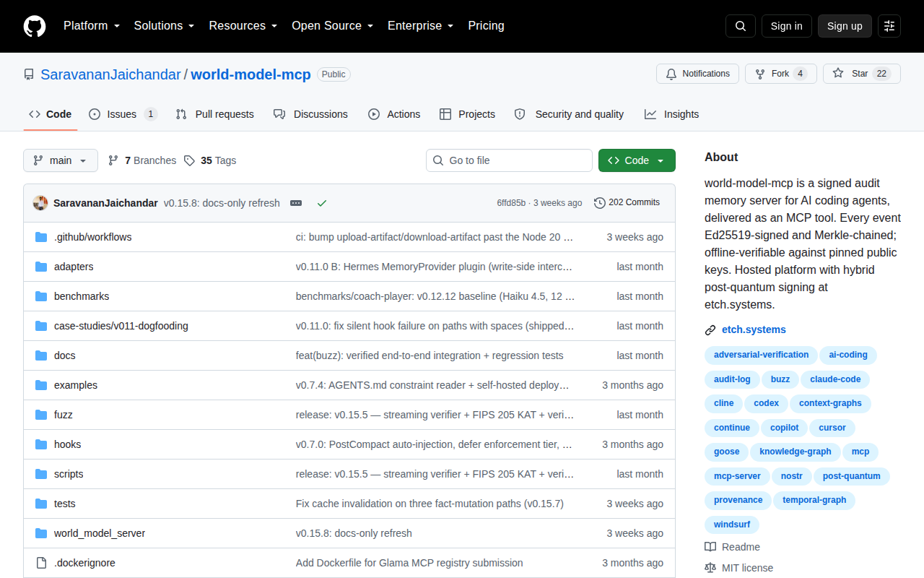Image resolution: width=924 pixels, height=578 pixels.
Task: Click the link icon beside etch.systems
Action: tap(710, 330)
